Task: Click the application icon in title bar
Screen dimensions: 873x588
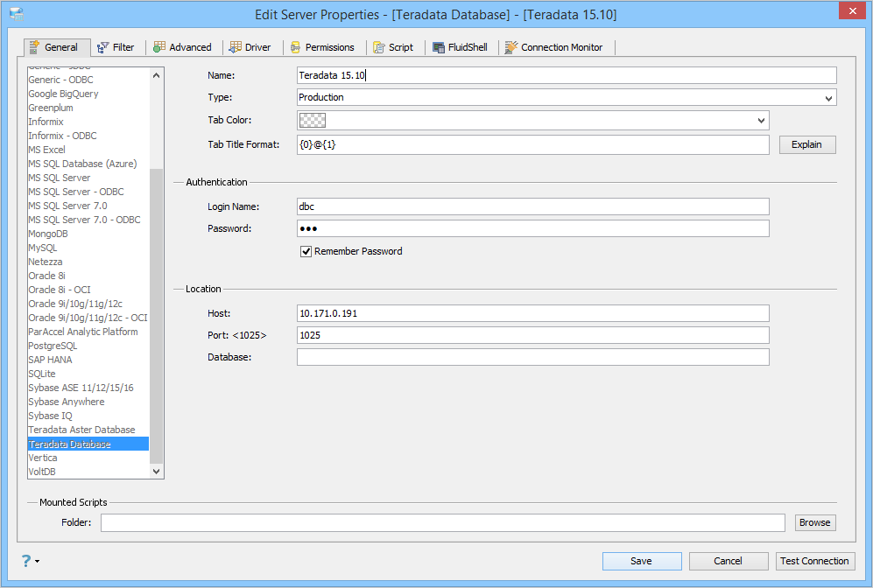Action: pyautogui.click(x=16, y=14)
